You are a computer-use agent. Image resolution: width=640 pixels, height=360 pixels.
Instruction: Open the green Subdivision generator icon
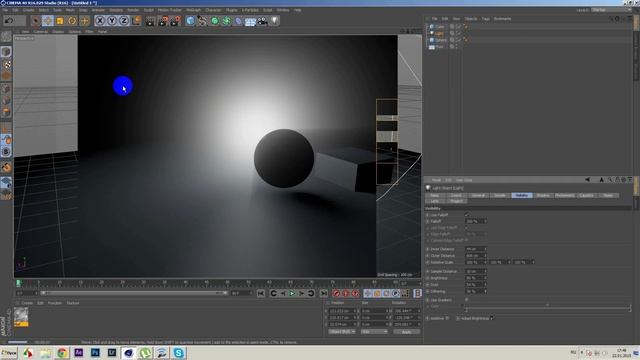coord(214,21)
